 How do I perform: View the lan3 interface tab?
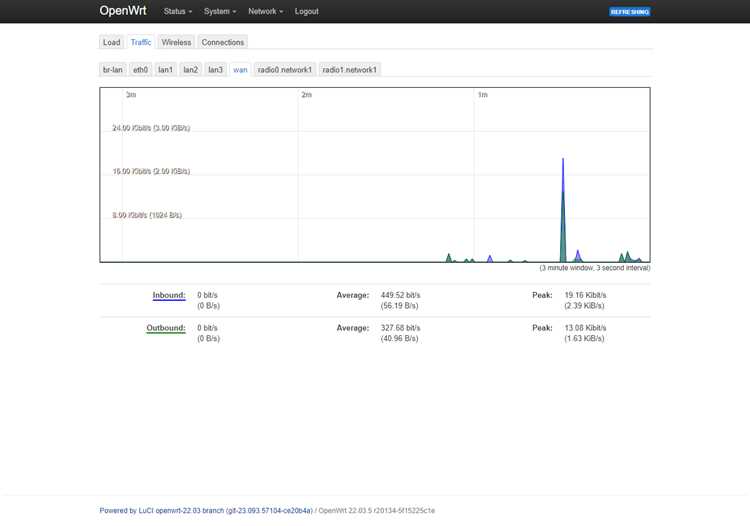click(x=215, y=70)
